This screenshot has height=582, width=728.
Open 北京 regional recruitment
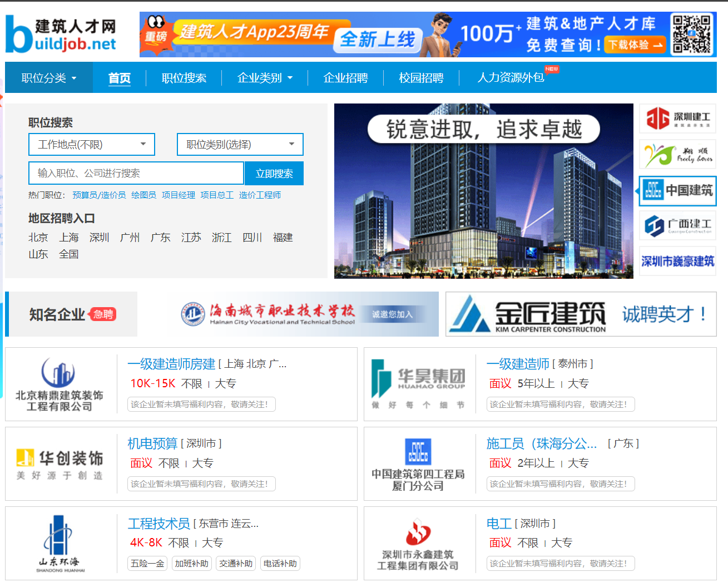pos(38,238)
